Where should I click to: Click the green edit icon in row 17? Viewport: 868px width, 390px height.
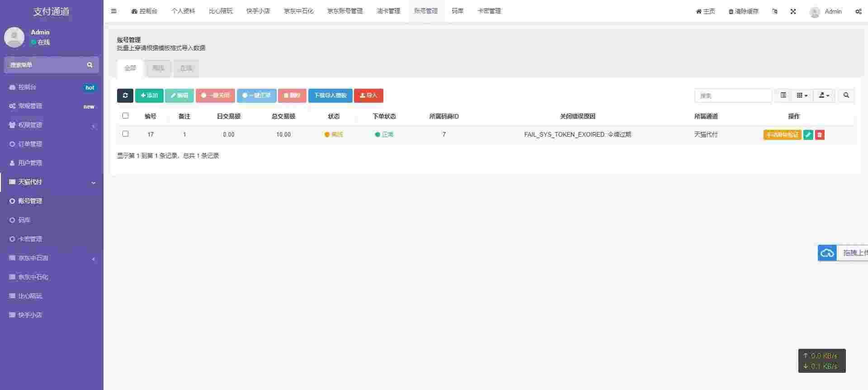(x=808, y=135)
